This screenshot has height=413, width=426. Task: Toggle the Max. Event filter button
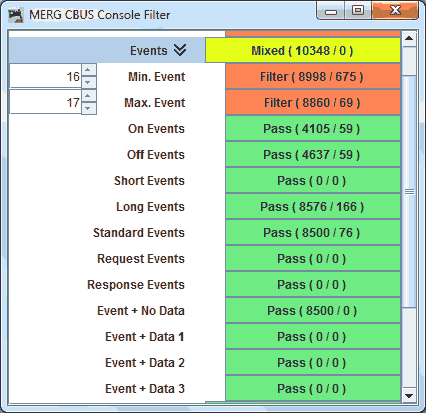313,103
